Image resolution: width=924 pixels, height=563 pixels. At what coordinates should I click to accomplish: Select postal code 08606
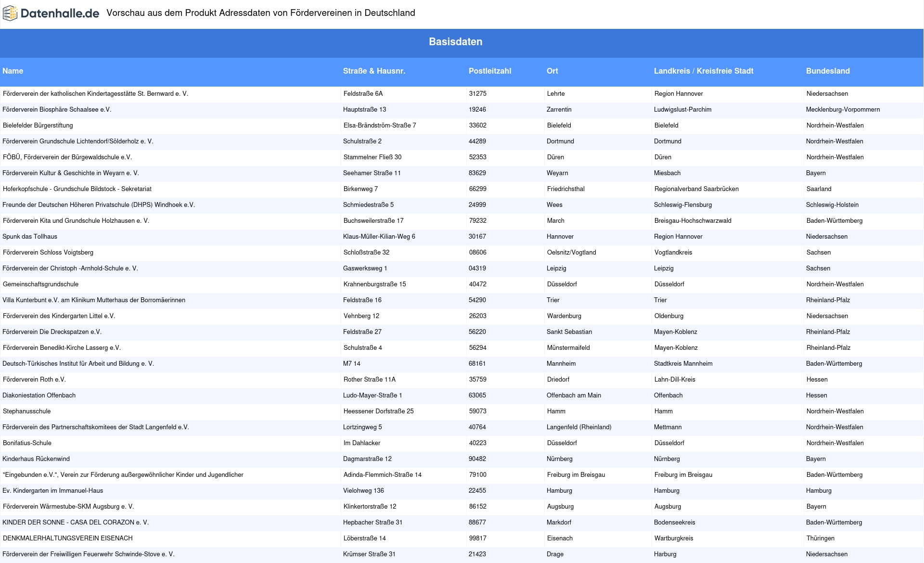click(477, 253)
